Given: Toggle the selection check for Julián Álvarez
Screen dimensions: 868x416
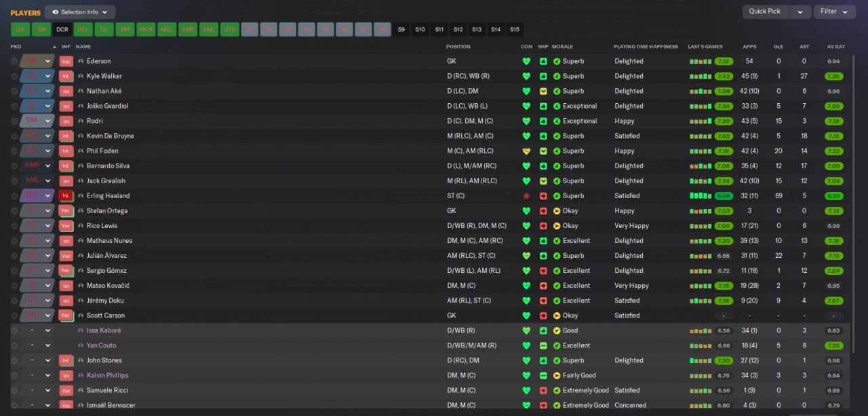Looking at the screenshot, I should click(14, 256).
